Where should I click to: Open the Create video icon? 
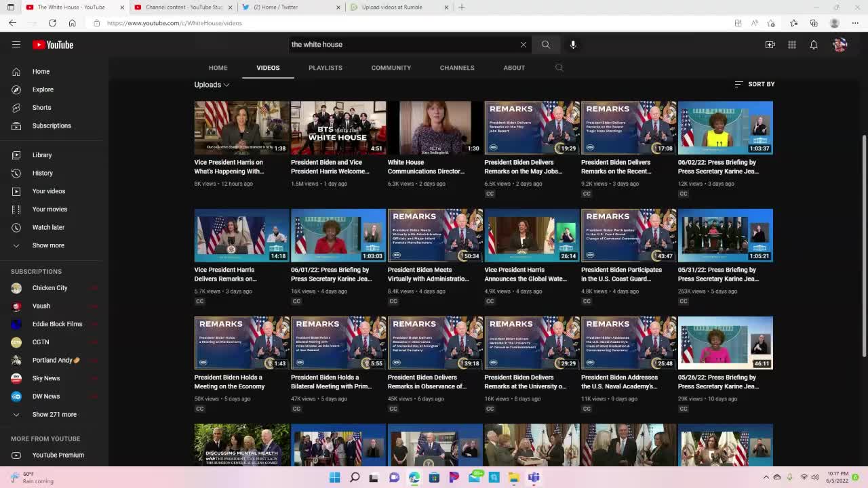[770, 45]
